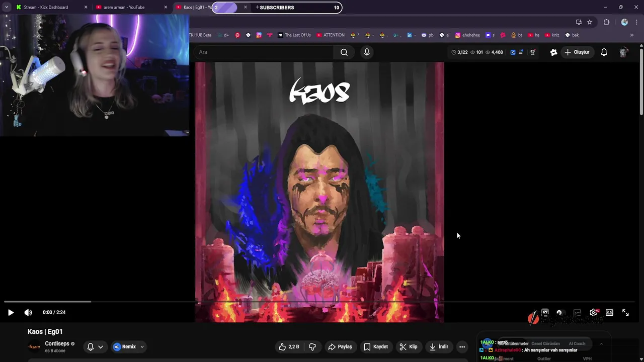Open more actions three-dot menu
Image resolution: width=644 pixels, height=362 pixels.
tap(462, 346)
